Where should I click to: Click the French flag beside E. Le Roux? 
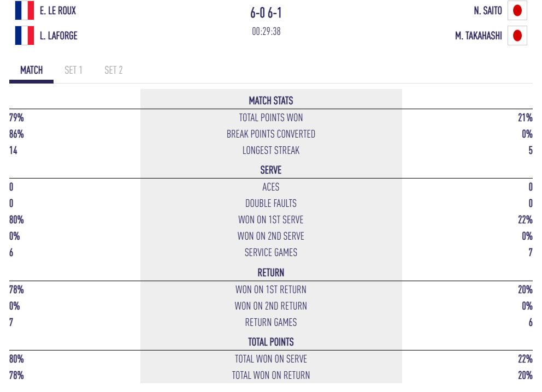pos(25,10)
